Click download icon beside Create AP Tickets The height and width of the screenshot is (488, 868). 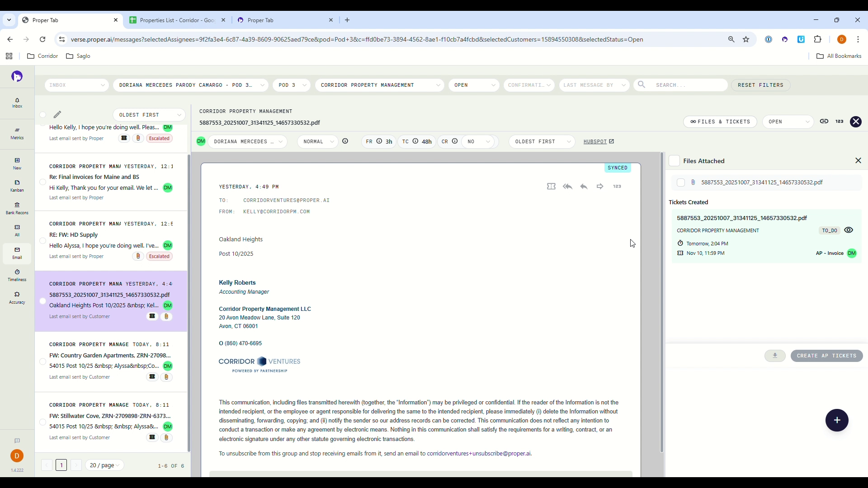(775, 356)
